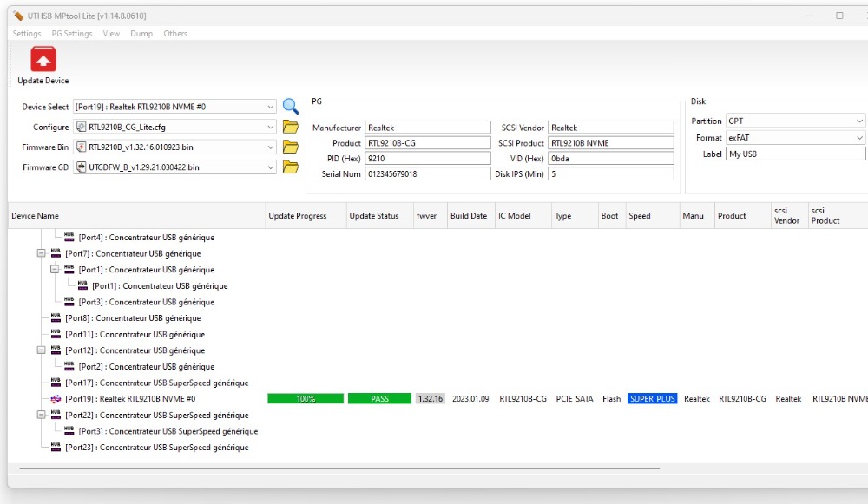
Task: Click the green 100% progress bar
Action: pos(306,399)
